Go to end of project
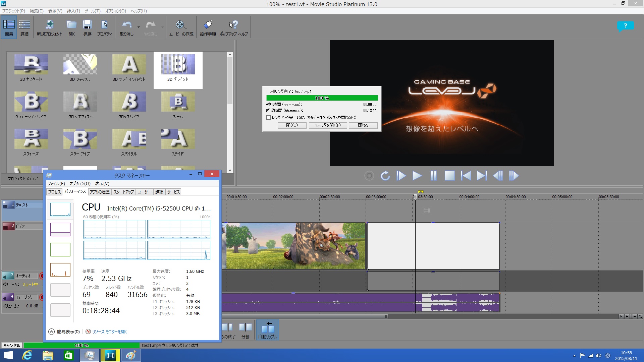Viewport: 644px width, 362px height. click(x=482, y=176)
